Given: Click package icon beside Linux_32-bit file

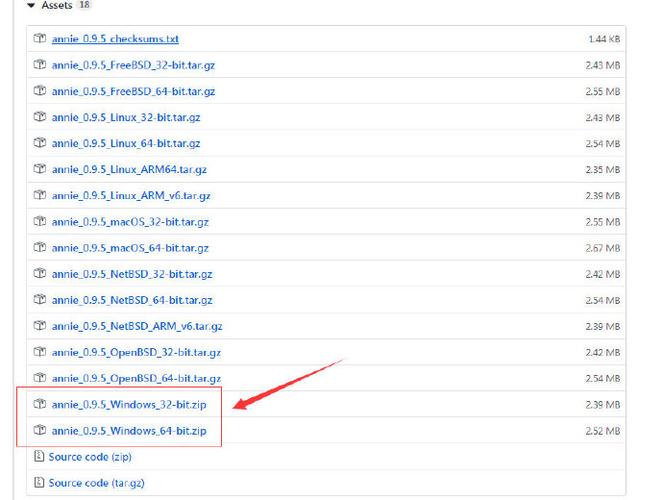Looking at the screenshot, I should [x=39, y=117].
